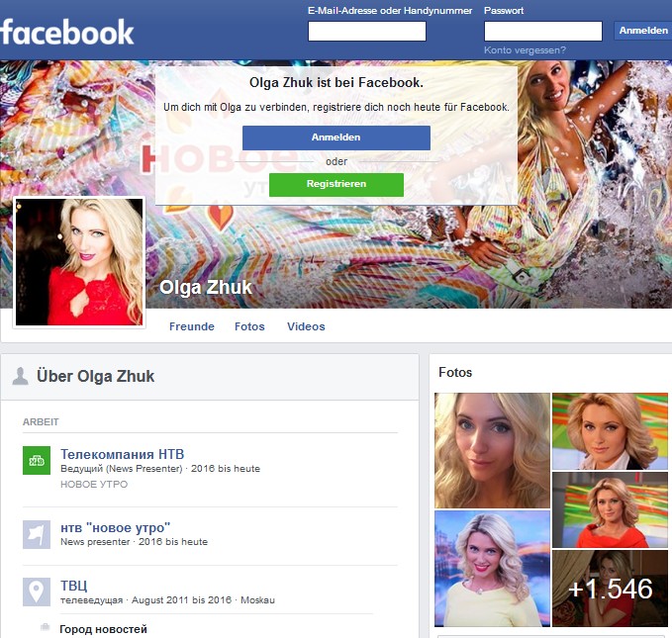672x638 pixels.
Task: Open the Freunde tab
Action: [192, 326]
